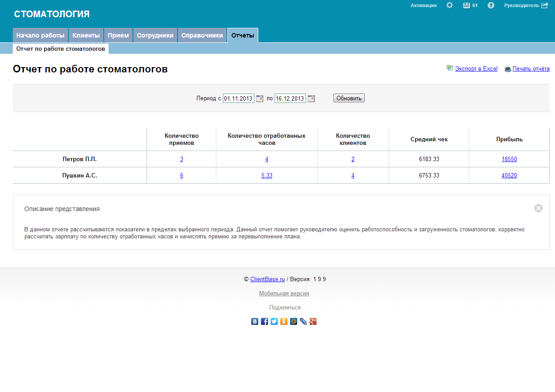The width and height of the screenshot is (555, 392).
Task: Open the start date calendar picker
Action: click(x=260, y=98)
